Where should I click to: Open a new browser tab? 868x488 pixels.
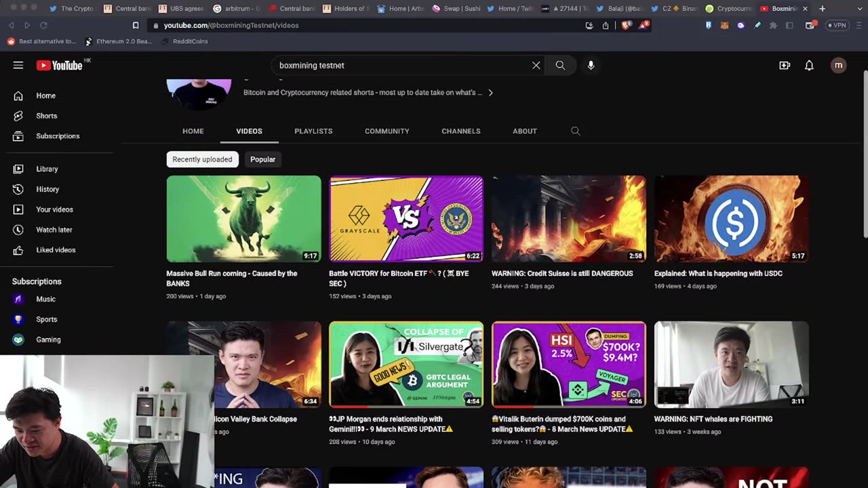(x=822, y=9)
